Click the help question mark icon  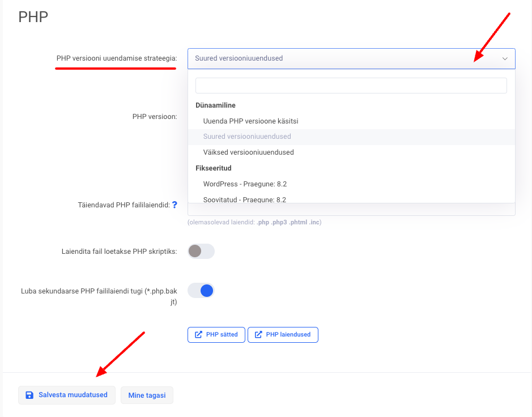[175, 205]
